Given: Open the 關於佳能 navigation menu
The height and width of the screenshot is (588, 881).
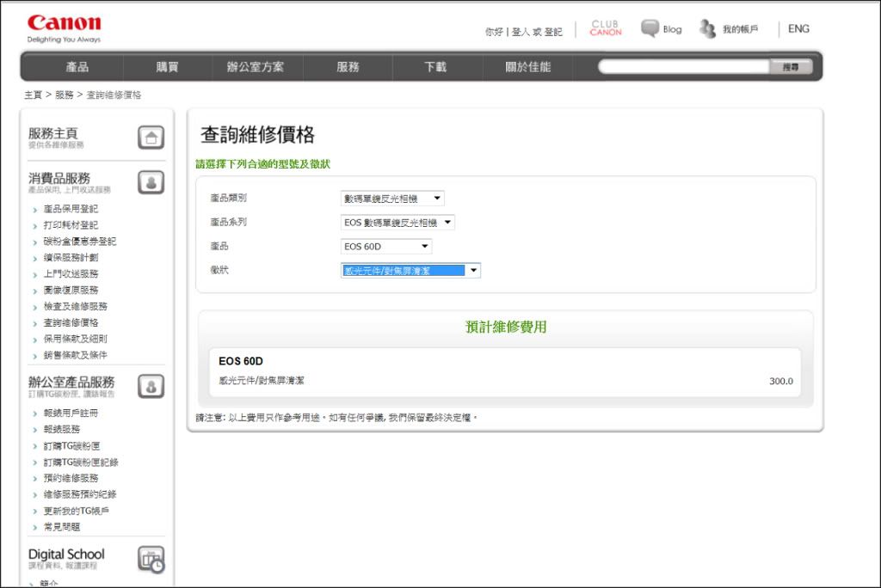Looking at the screenshot, I should [527, 67].
